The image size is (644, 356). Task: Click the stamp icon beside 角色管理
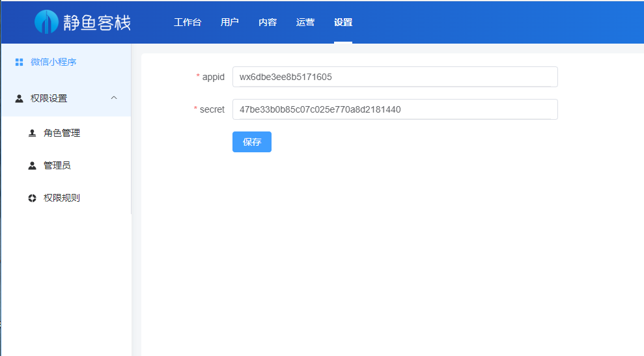click(32, 133)
